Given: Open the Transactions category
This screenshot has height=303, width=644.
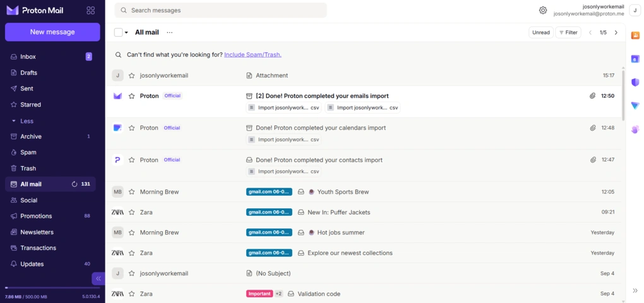Looking at the screenshot, I should (50, 248).
